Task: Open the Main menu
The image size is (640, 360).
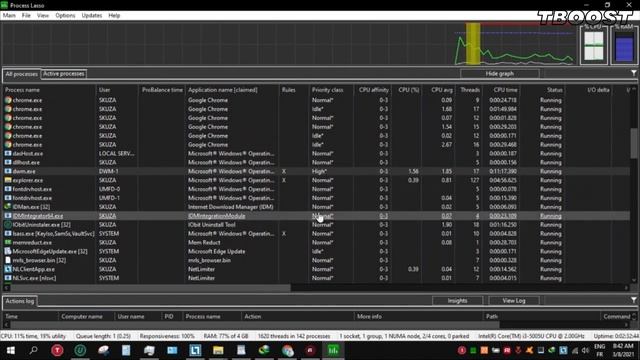Action: click(x=9, y=16)
